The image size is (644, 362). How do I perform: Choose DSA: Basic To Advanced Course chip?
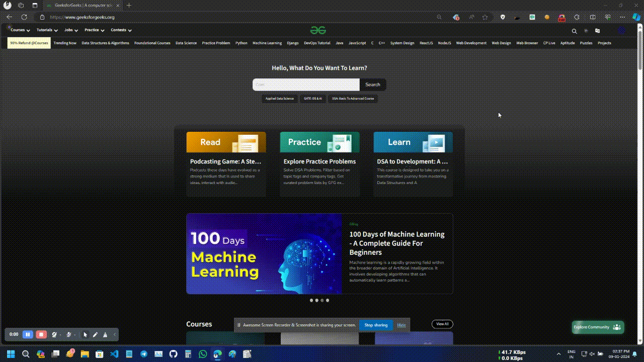click(353, 99)
